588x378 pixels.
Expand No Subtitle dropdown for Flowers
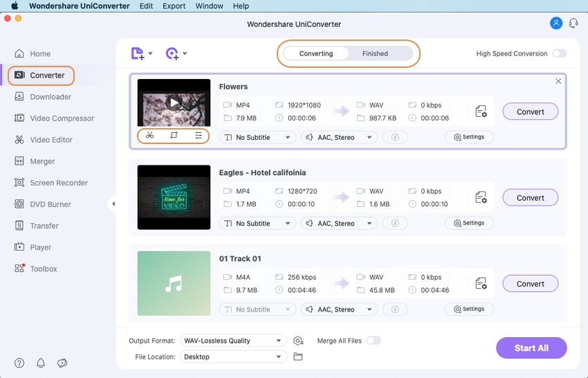[x=257, y=137]
